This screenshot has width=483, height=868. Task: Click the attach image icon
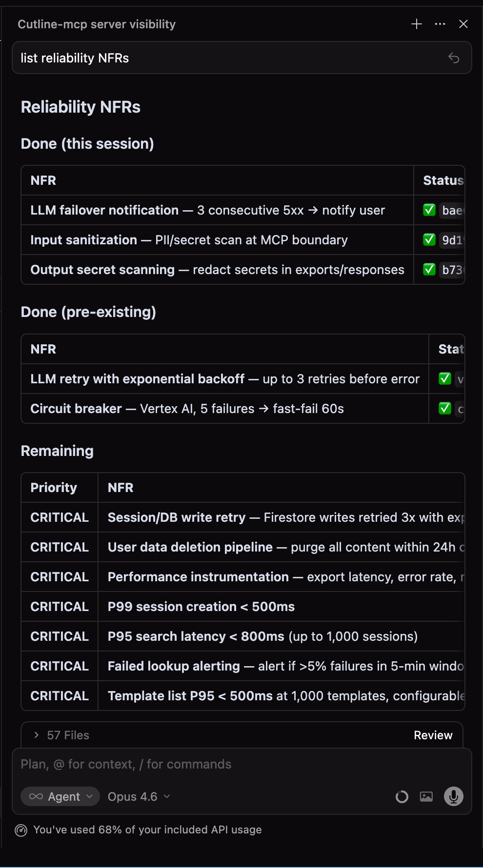coord(426,796)
